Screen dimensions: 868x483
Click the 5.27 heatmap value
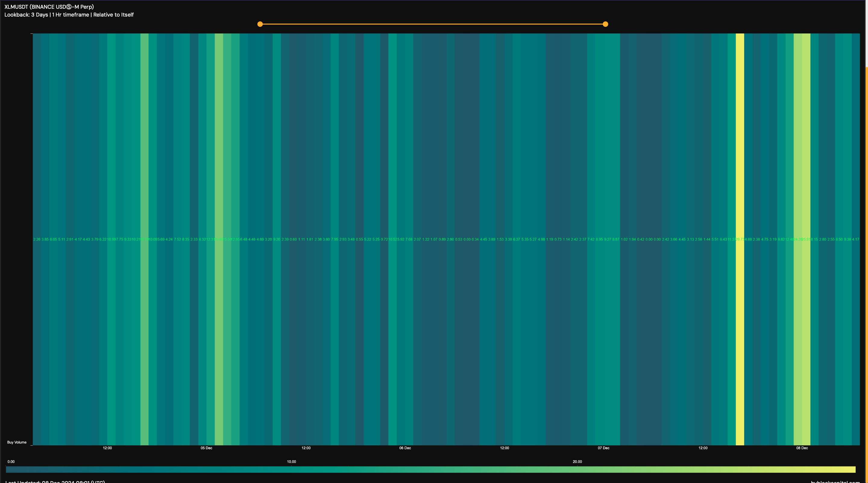pos(533,239)
